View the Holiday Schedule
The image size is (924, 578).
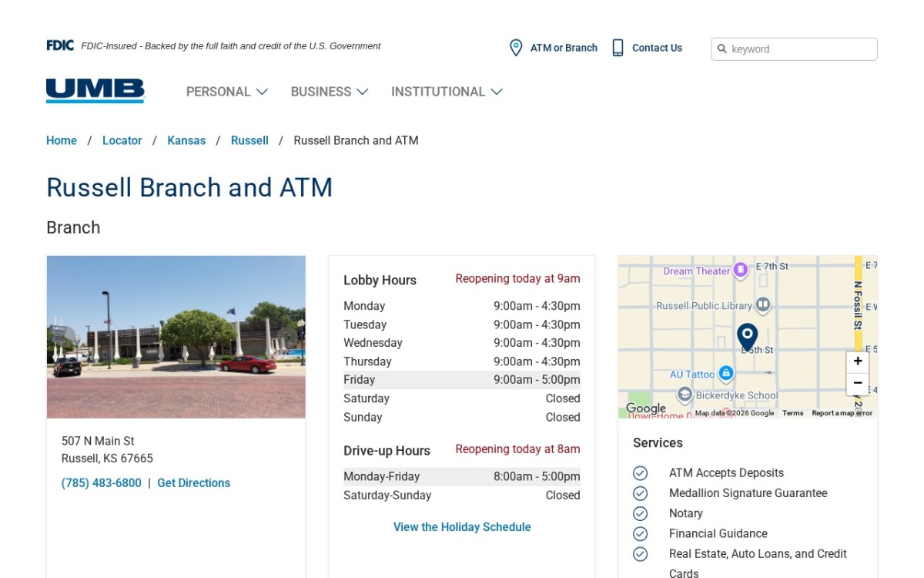(462, 527)
